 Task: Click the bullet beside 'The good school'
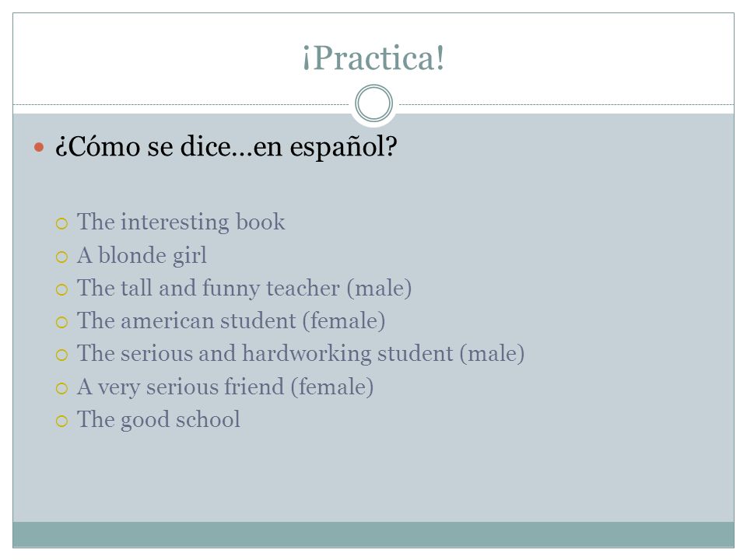click(62, 421)
